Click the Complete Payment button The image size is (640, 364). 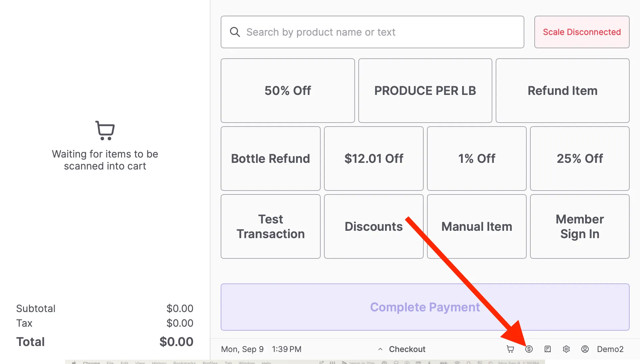click(425, 307)
